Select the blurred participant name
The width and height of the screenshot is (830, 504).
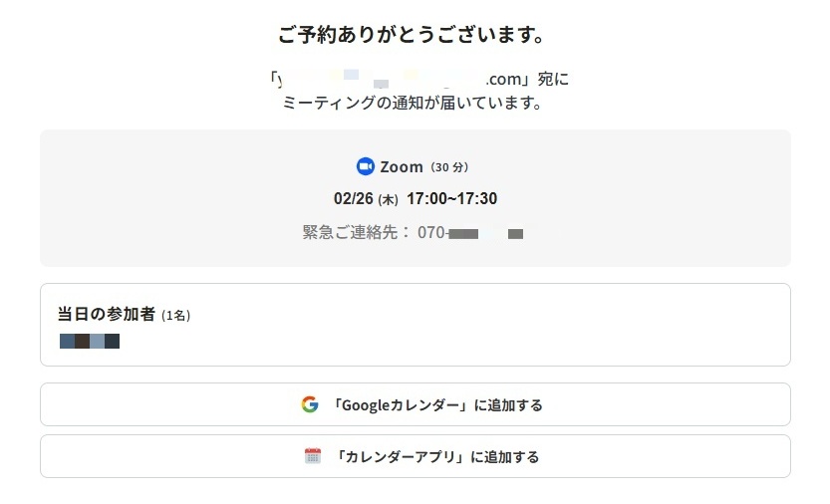(x=90, y=341)
